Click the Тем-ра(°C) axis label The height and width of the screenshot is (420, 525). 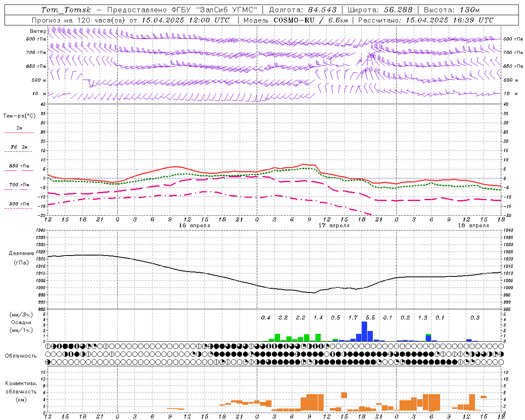point(19,116)
